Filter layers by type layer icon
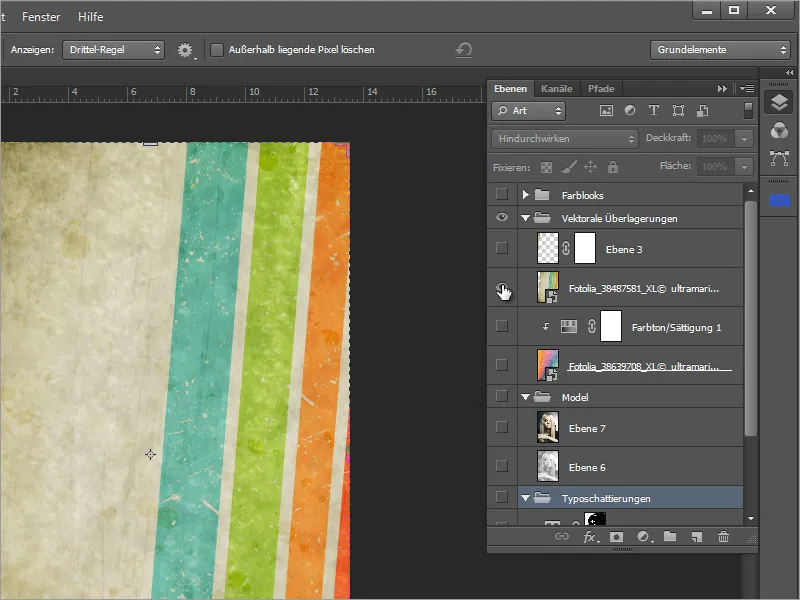This screenshot has width=800, height=600. [654, 110]
